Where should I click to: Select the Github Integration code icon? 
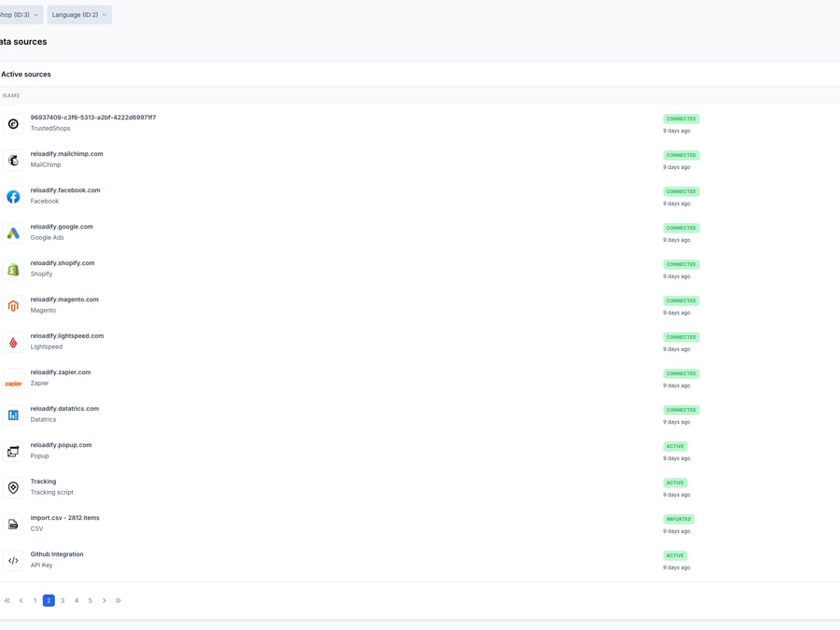click(12, 560)
